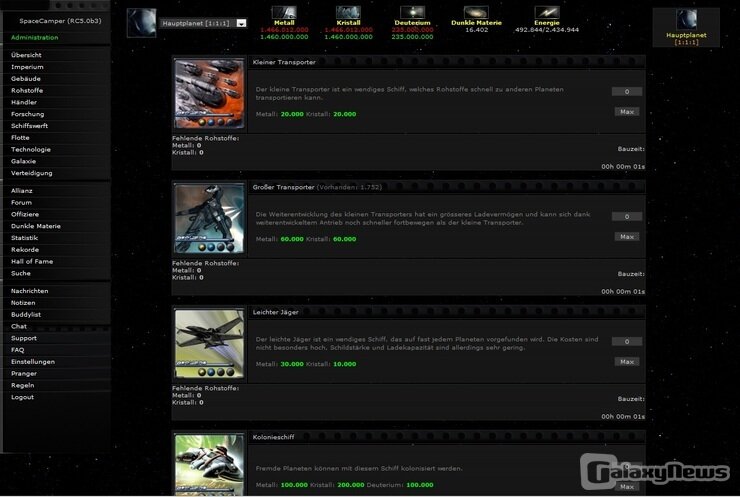Image resolution: width=740 pixels, height=497 pixels.
Task: Open Forschung menu entry
Action: pyautogui.click(x=27, y=114)
